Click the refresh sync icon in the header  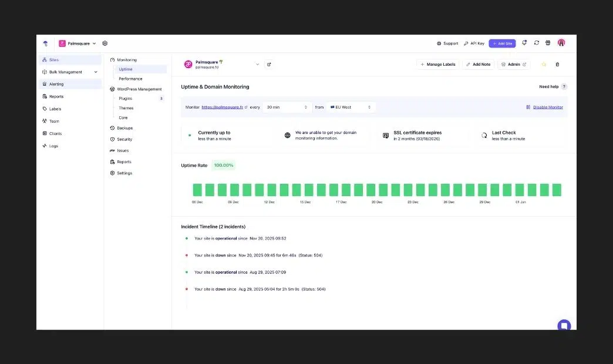coord(536,43)
